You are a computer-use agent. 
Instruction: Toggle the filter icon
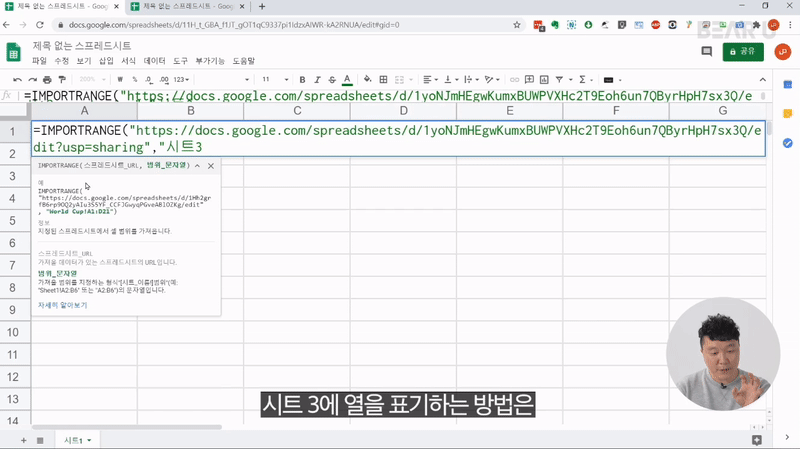click(559, 80)
